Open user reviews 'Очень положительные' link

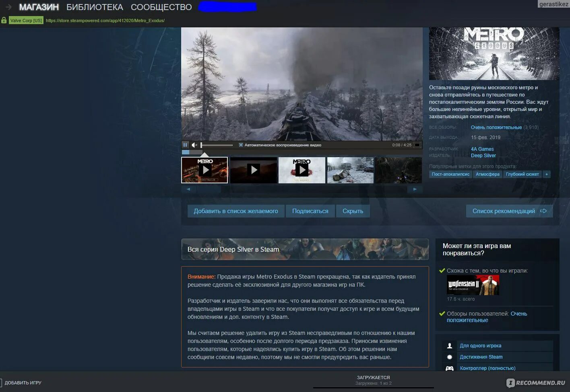click(x=487, y=317)
